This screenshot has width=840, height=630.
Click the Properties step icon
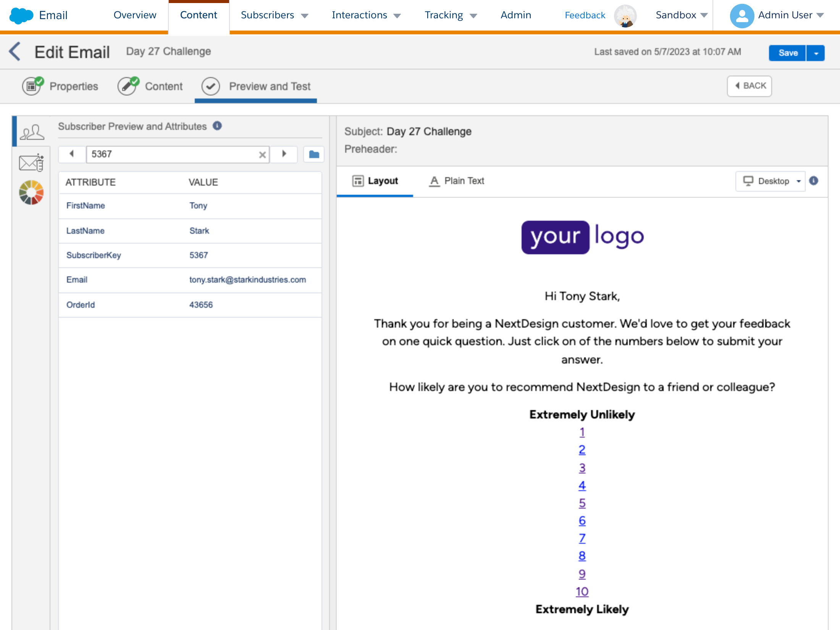pos(32,86)
